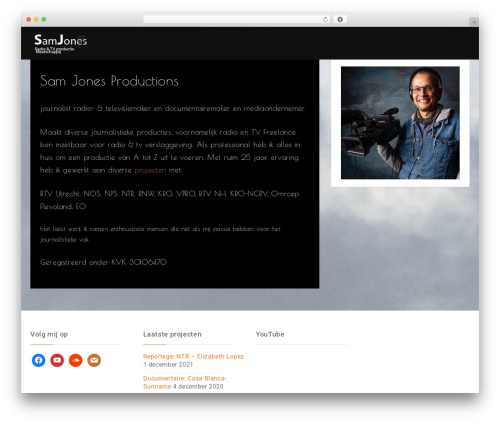The width and height of the screenshot is (500, 423).
Task: Click the SamJones site logo
Action: coord(60,44)
